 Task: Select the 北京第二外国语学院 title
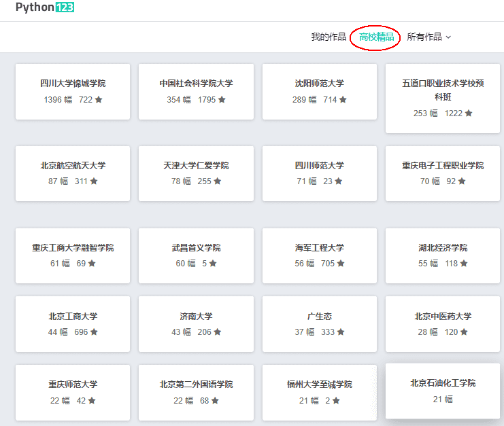(x=196, y=385)
